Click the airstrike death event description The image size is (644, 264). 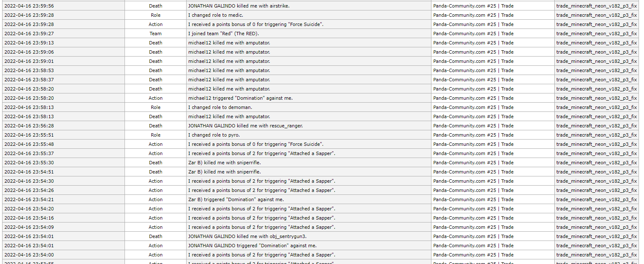tap(239, 6)
